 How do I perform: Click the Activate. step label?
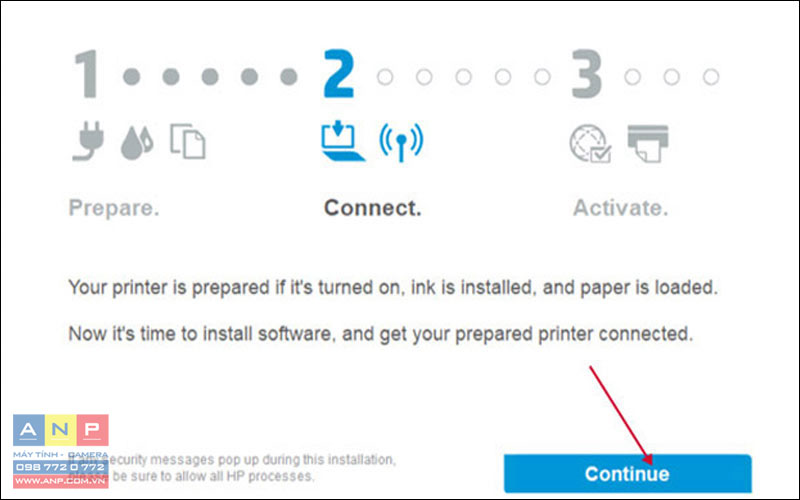[620, 208]
